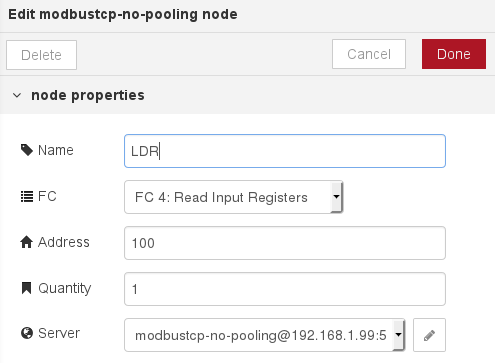
Task: Click the Cancel button
Action: [369, 54]
